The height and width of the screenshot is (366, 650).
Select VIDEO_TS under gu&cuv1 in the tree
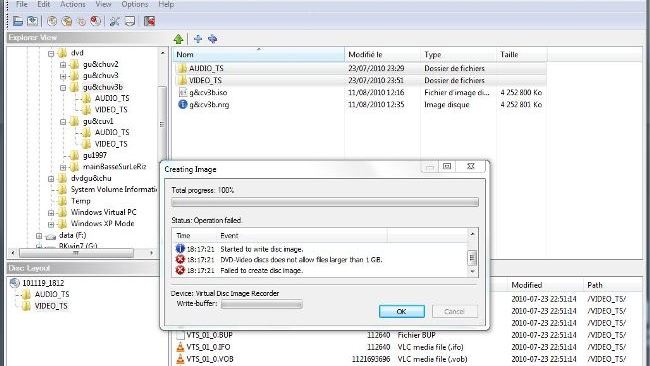pyautogui.click(x=111, y=144)
